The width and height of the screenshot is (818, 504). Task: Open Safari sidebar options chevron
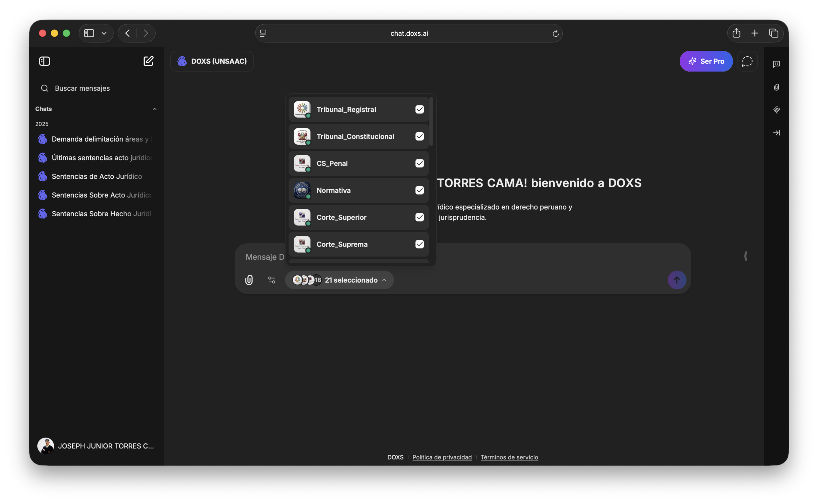pyautogui.click(x=104, y=33)
